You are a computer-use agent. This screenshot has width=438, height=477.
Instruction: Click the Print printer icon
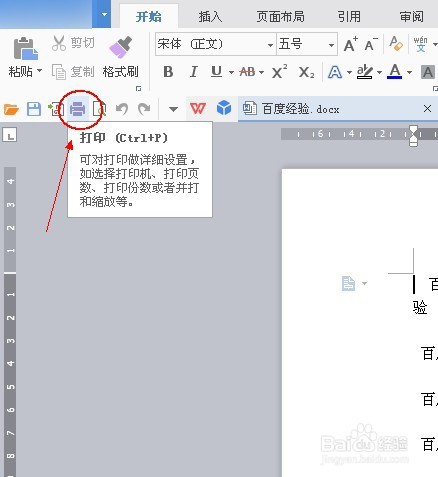78,109
